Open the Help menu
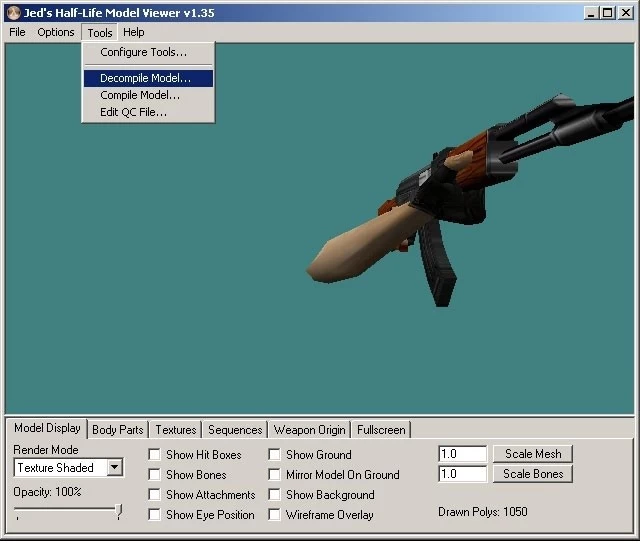This screenshot has width=640, height=543. [133, 32]
